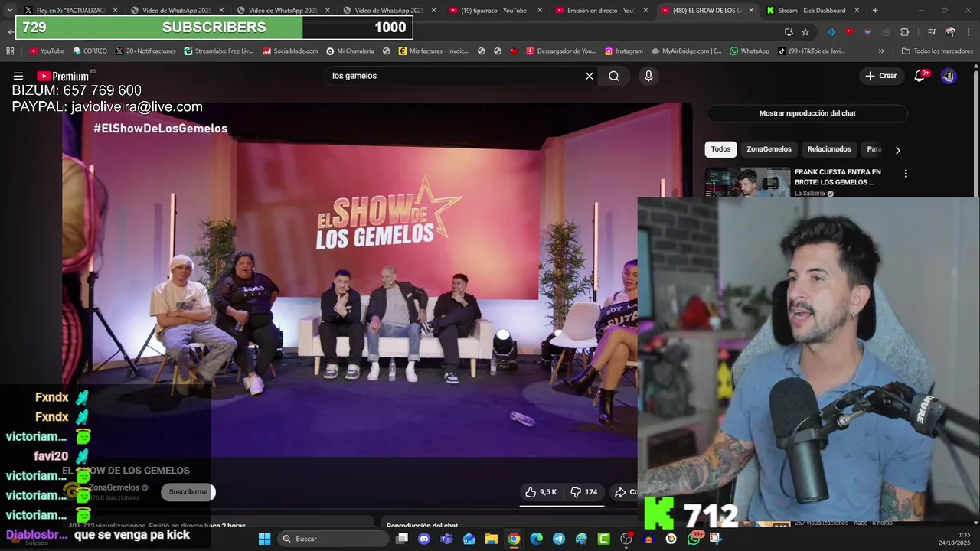Open the Crear menu
The height and width of the screenshot is (551, 980).
(x=880, y=76)
